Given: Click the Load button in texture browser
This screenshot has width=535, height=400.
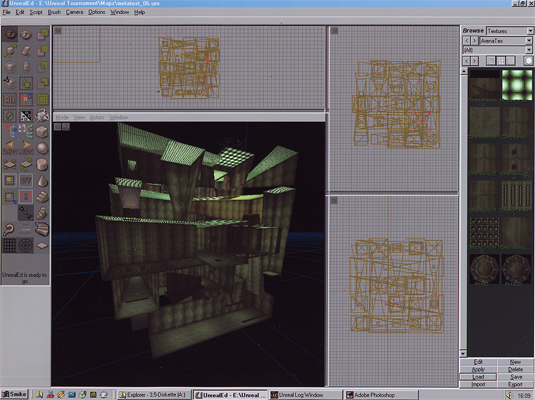Looking at the screenshot, I should (478, 377).
